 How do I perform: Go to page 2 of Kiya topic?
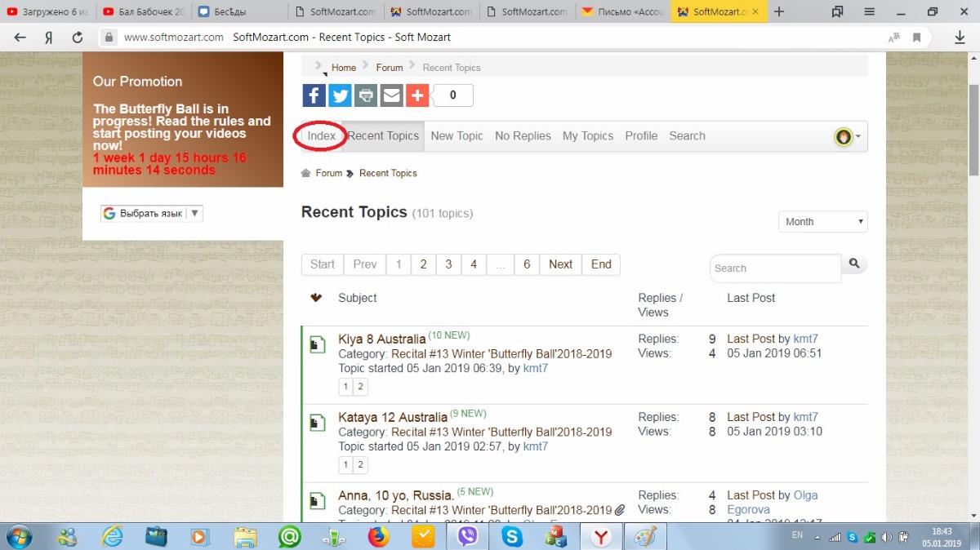[360, 387]
